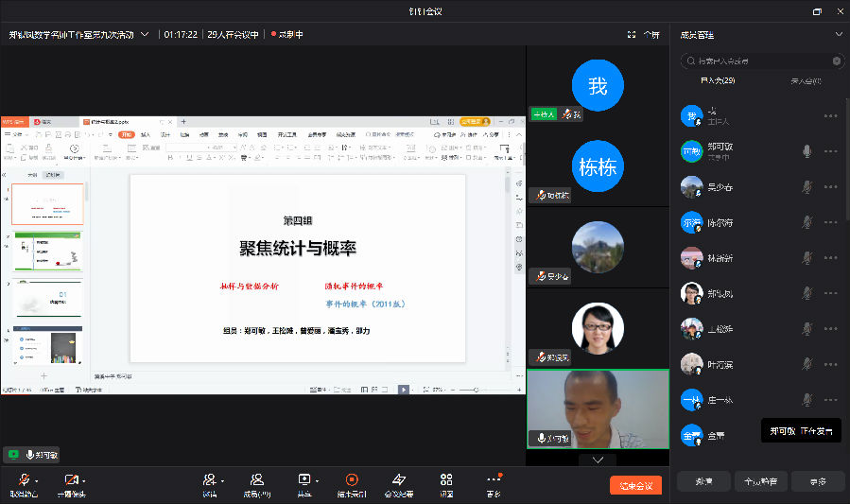Viewport: 850px width, 504px height.
Task: Toggle the camera video button
Action: click(71, 480)
